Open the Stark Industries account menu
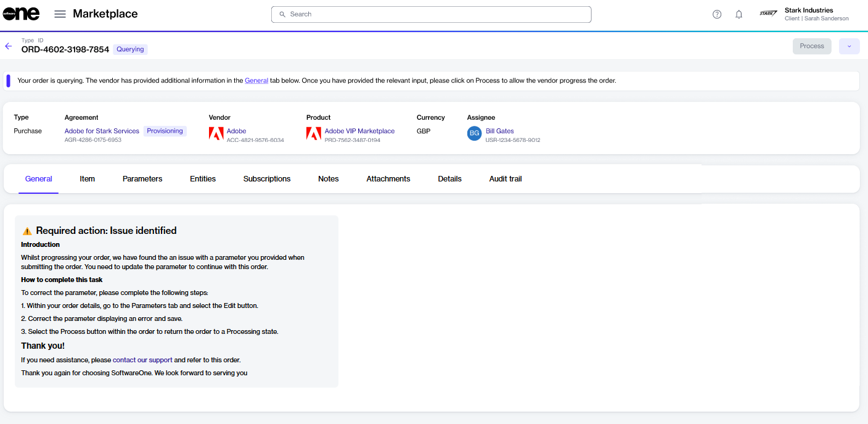Viewport: 868px width, 424px height. [x=816, y=14]
